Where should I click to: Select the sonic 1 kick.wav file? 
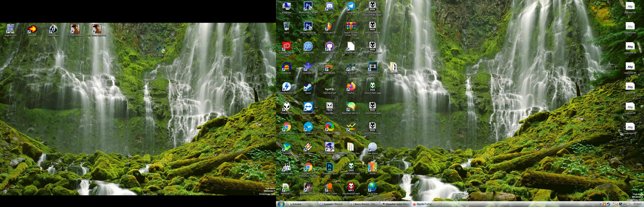point(372,27)
